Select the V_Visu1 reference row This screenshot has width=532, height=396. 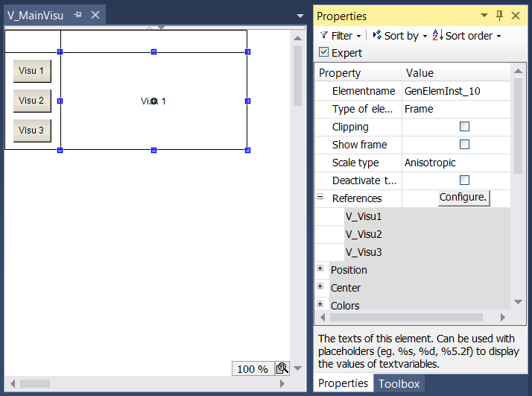[427, 216]
